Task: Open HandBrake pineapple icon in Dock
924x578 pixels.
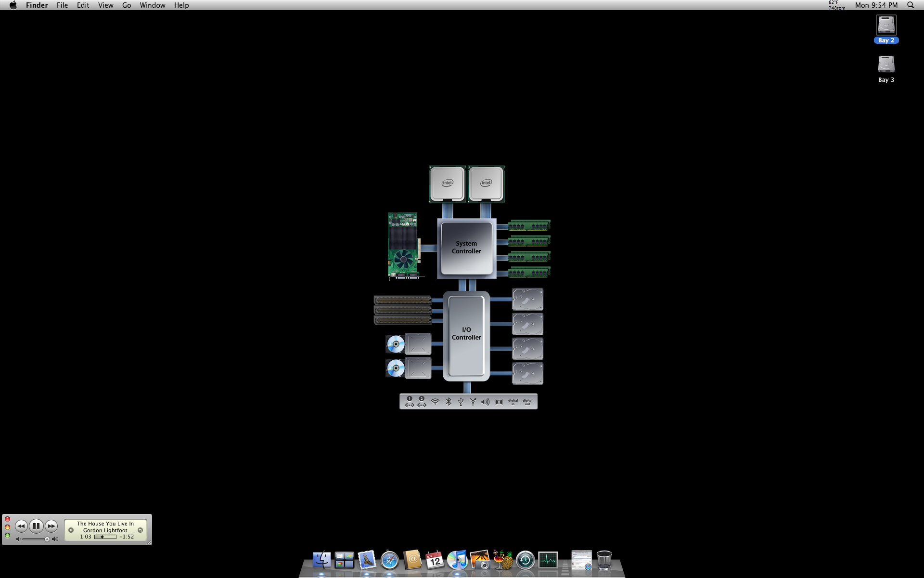Action: point(503,561)
